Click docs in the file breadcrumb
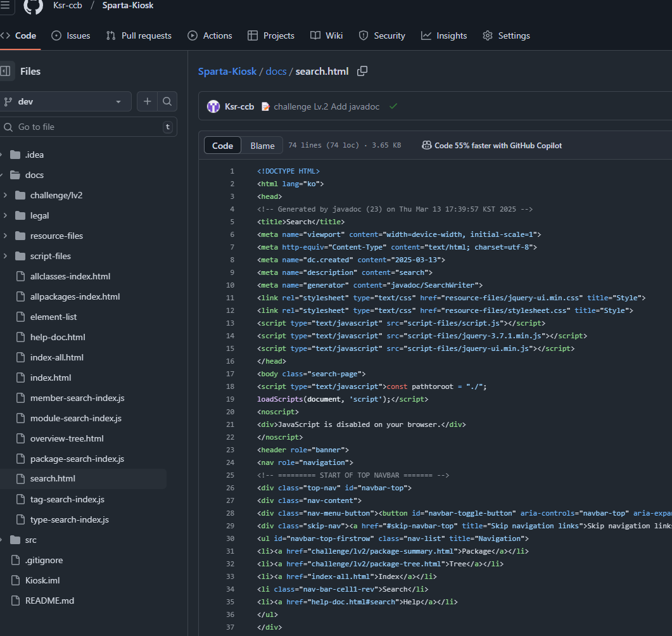The width and height of the screenshot is (672, 636). pyautogui.click(x=276, y=71)
